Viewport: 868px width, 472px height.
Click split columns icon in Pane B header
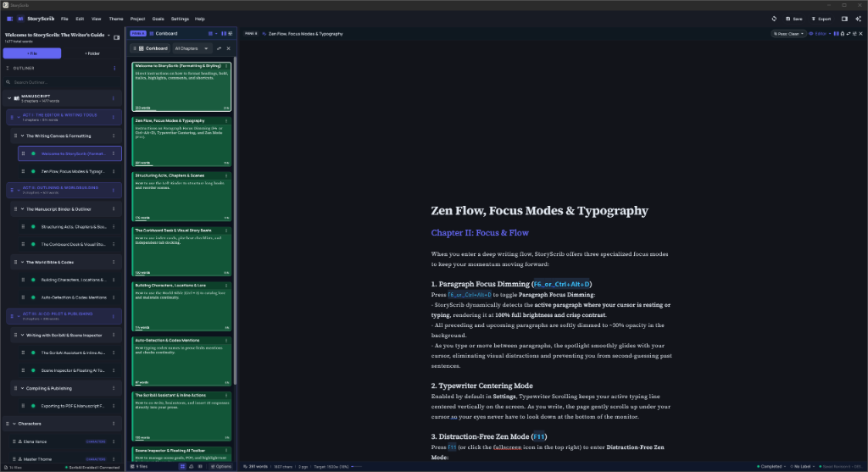836,34
